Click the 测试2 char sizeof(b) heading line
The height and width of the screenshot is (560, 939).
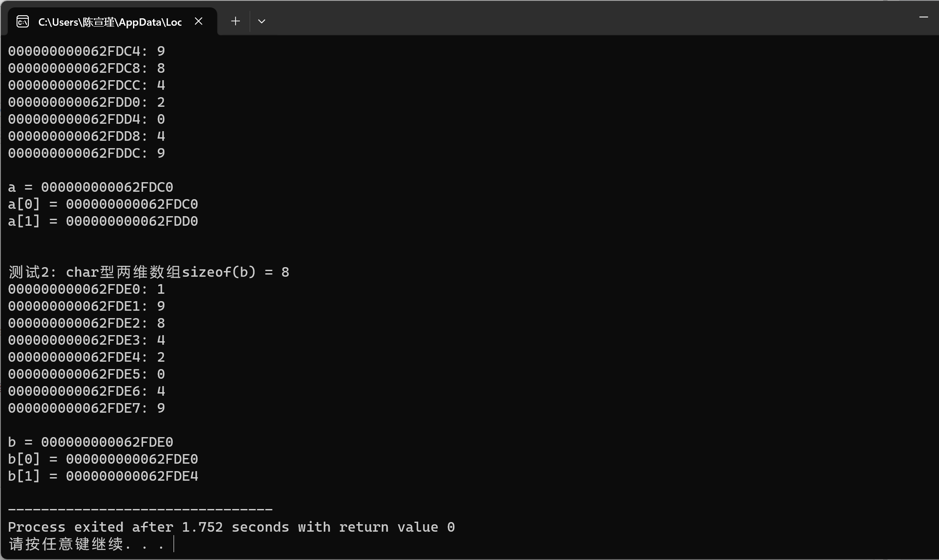click(149, 272)
